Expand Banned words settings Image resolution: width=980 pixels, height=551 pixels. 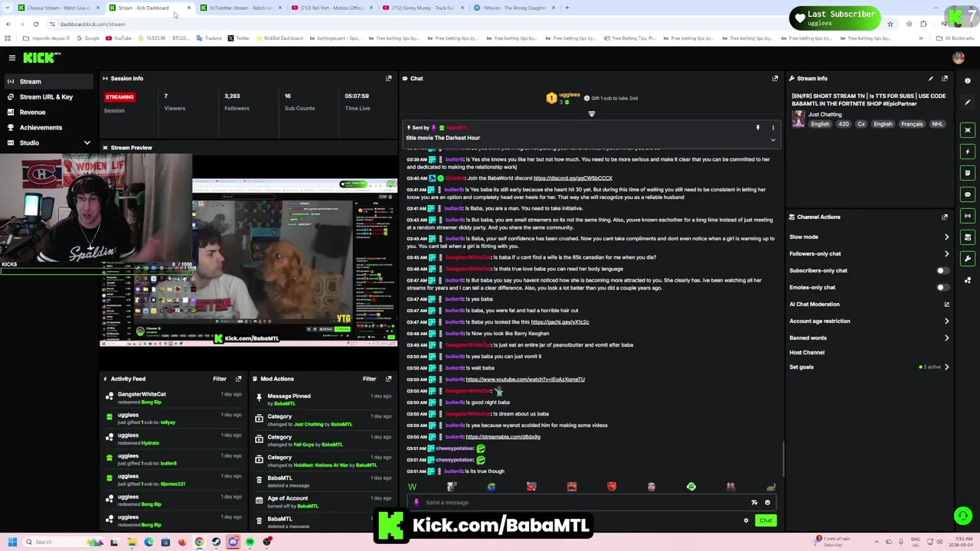click(x=946, y=337)
